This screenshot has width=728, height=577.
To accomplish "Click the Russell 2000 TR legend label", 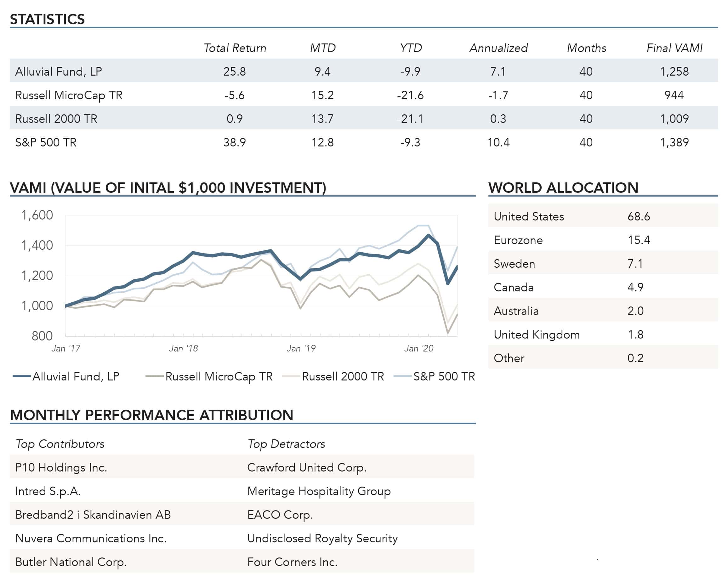I will pos(343,376).
